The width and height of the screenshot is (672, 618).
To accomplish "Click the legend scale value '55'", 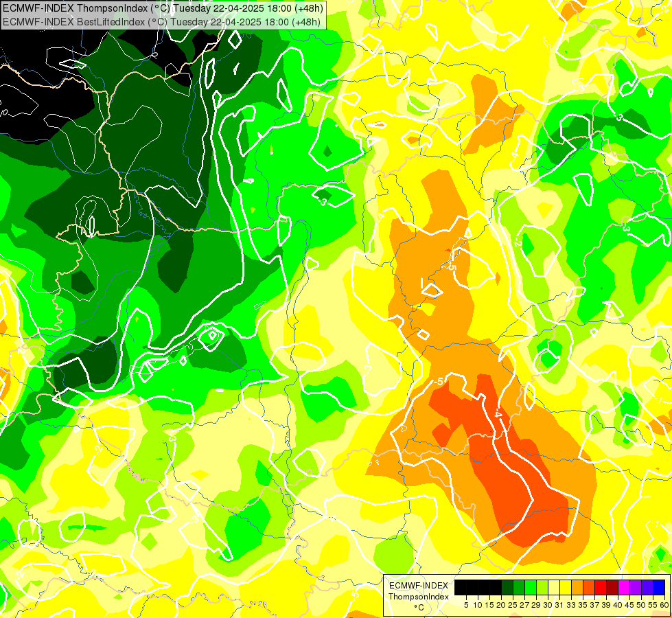I will click(x=653, y=605).
